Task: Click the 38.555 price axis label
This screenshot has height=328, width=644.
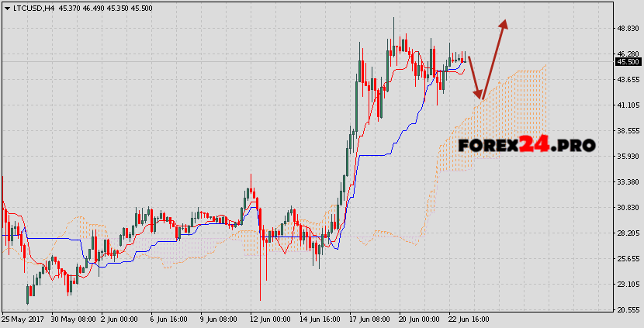Action: coord(627,130)
